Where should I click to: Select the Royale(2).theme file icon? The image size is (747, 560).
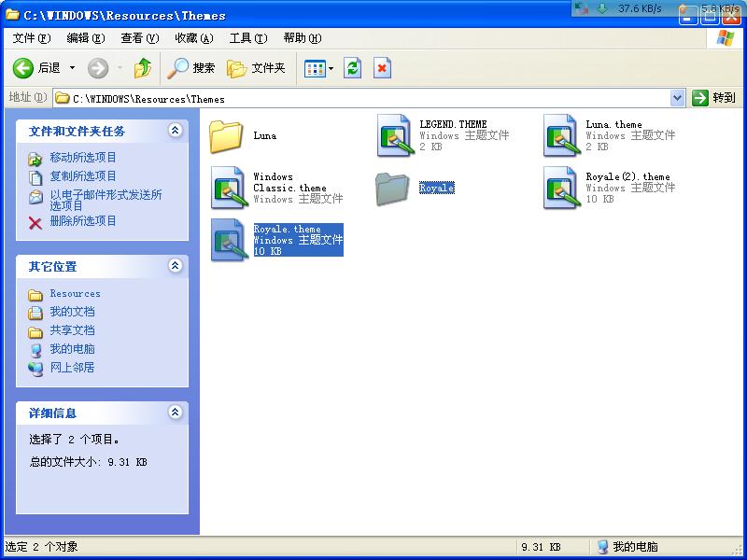(561, 188)
